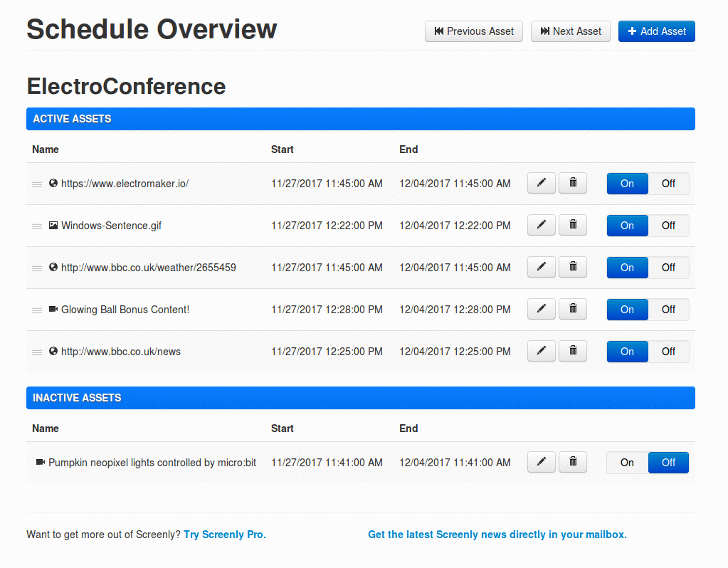This screenshot has width=728, height=568.
Task: Go to Previous Asset
Action: click(x=474, y=31)
